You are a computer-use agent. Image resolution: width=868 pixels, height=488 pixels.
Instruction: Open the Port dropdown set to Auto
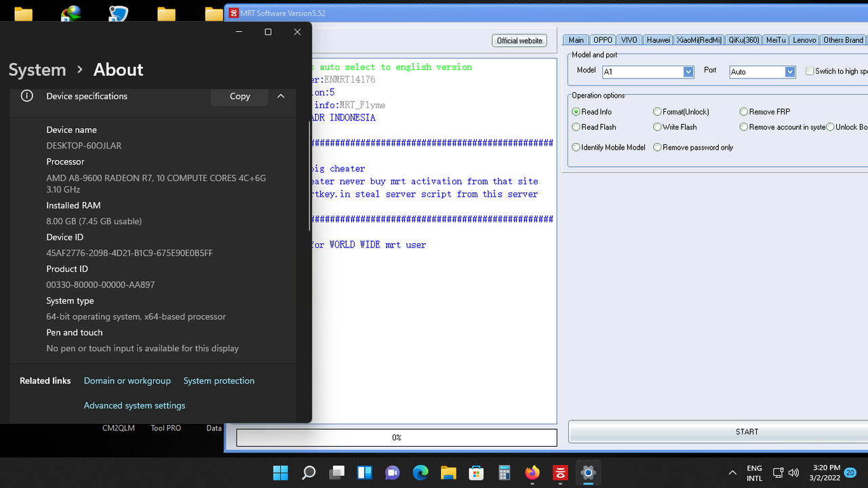788,71
